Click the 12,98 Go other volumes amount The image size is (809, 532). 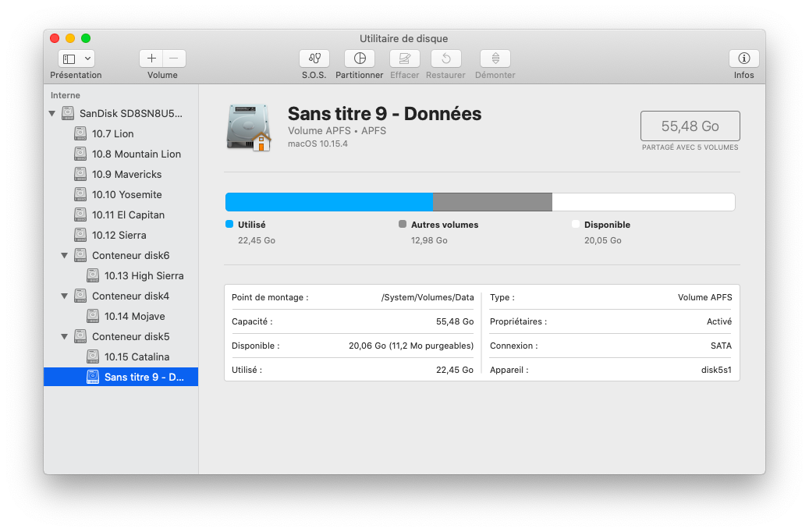pyautogui.click(x=429, y=240)
